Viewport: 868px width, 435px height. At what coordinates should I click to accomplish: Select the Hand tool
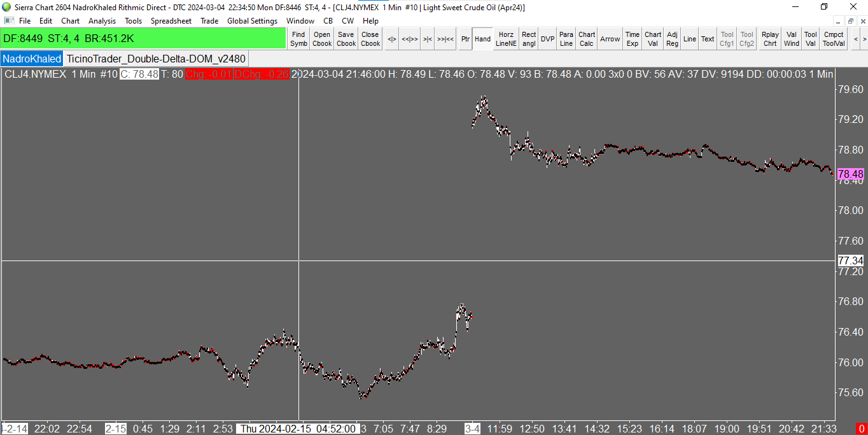pos(483,39)
